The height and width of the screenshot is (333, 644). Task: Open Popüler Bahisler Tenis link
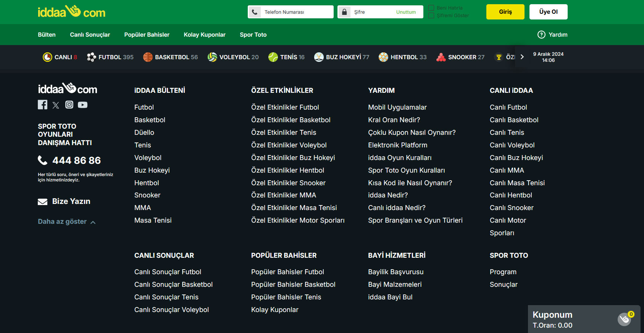coord(286,297)
